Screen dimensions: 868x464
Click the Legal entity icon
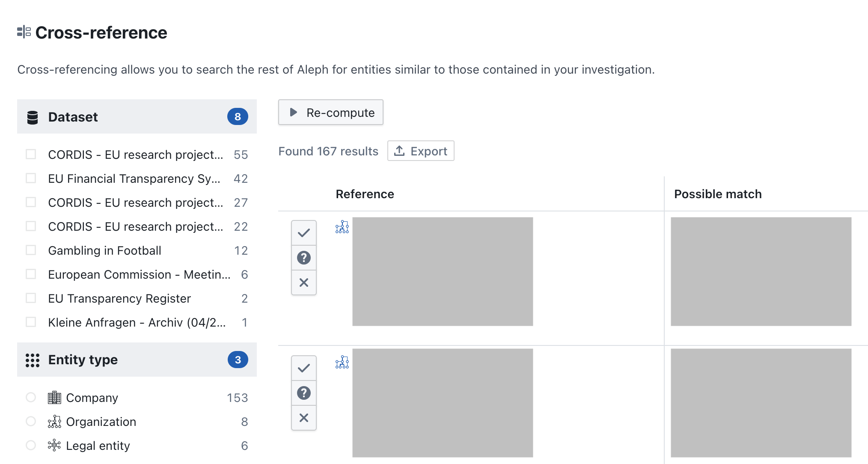pos(54,446)
